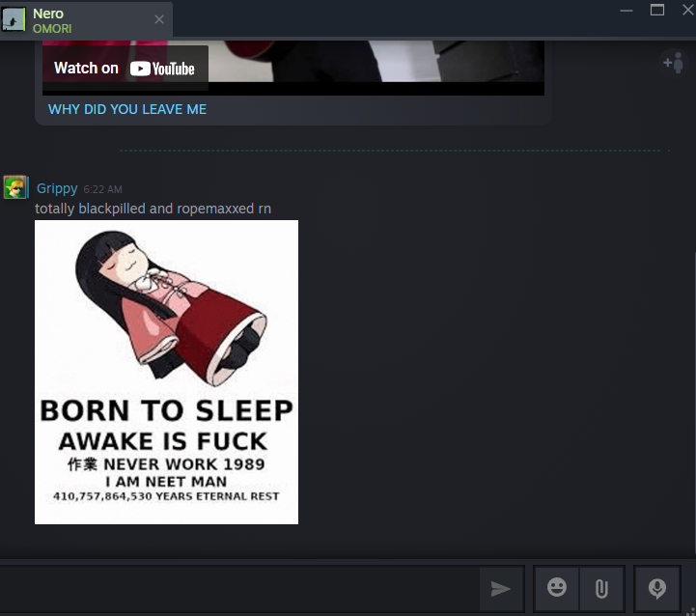Screen dimensions: 696x616
Task: Open the emoji picker
Action: pyautogui.click(x=557, y=588)
